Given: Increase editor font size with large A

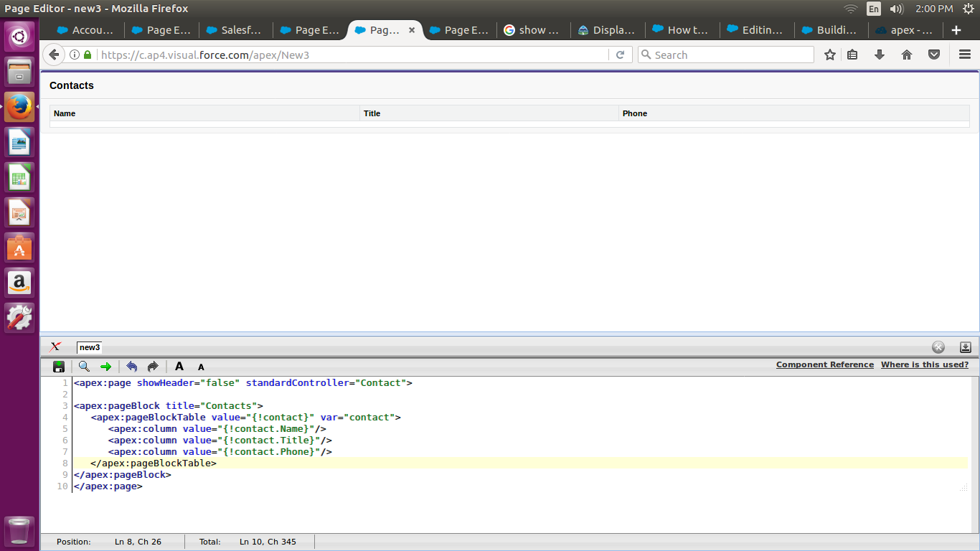Looking at the screenshot, I should coord(179,367).
